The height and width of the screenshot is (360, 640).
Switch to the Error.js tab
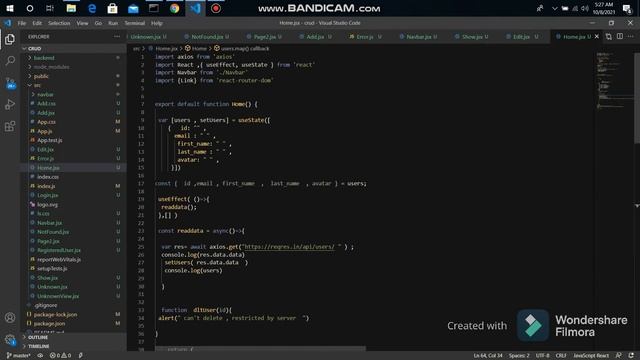(x=364, y=37)
